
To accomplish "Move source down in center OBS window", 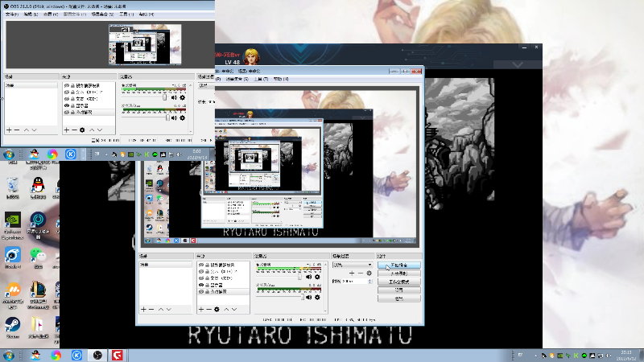I will (234, 309).
